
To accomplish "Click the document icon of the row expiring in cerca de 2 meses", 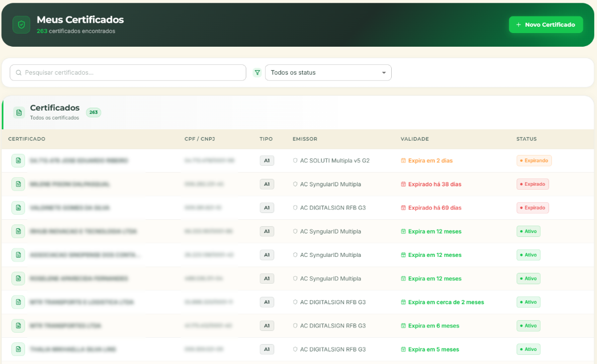I will click(18, 302).
